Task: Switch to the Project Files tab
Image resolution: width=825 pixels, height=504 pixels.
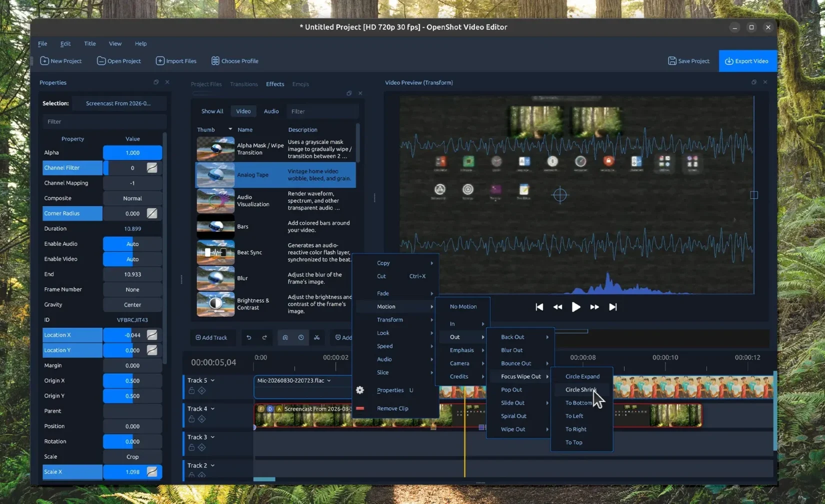Action: [206, 84]
